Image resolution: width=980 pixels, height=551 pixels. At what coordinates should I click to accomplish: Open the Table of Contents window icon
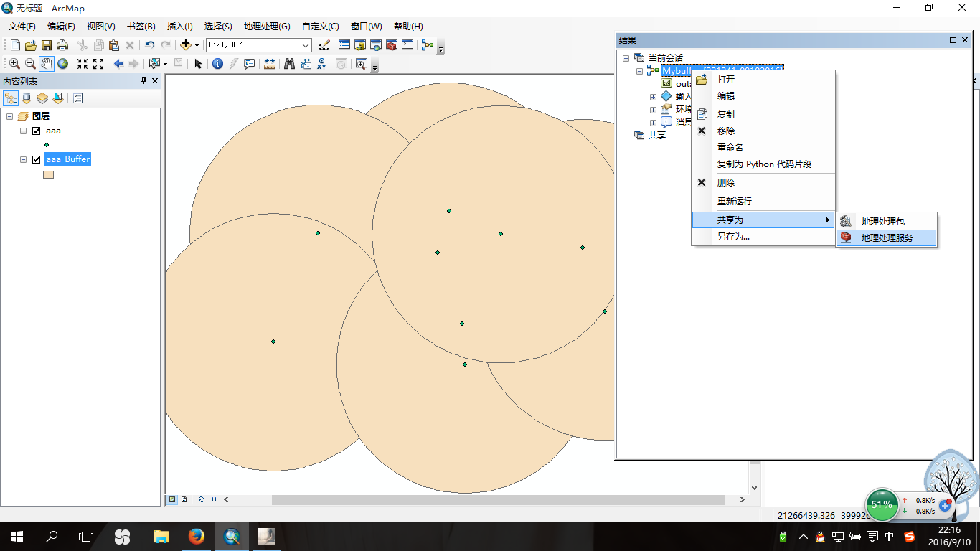(x=344, y=44)
